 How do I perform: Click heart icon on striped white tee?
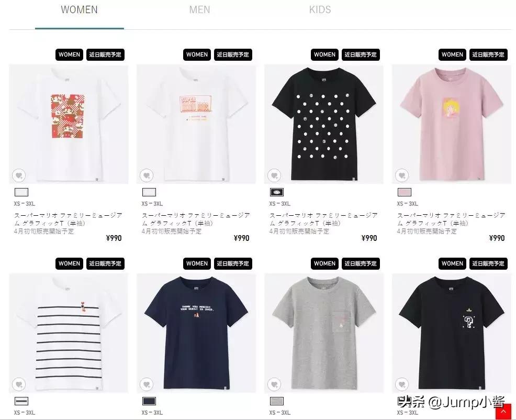19,384
